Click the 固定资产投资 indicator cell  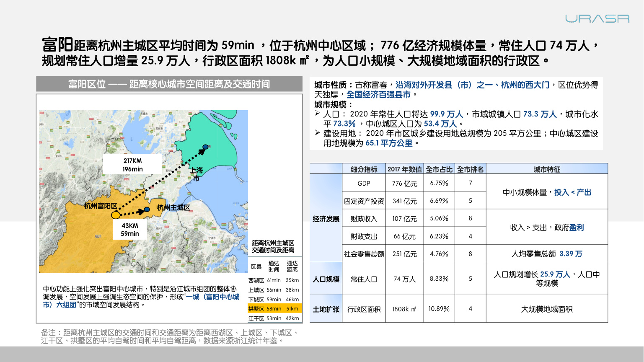pyautogui.click(x=364, y=201)
